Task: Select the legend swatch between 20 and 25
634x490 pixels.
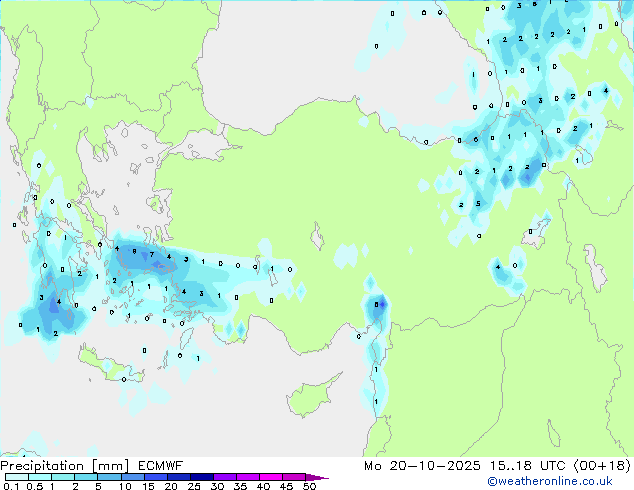Action: pyautogui.click(x=178, y=477)
